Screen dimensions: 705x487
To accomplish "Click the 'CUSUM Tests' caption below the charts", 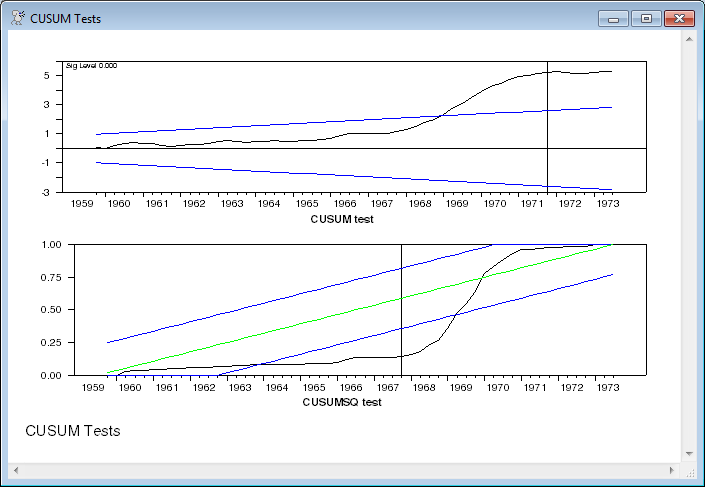I will (72, 431).
